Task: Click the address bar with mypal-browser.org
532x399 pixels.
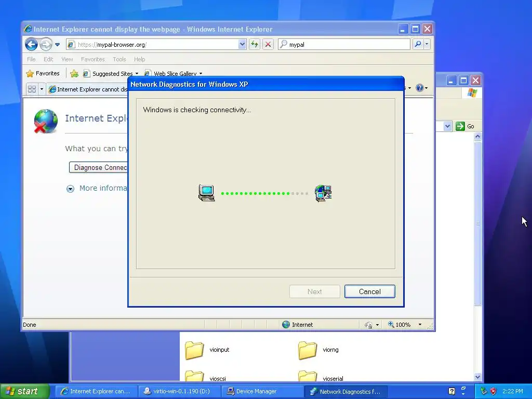Action: [x=152, y=45]
